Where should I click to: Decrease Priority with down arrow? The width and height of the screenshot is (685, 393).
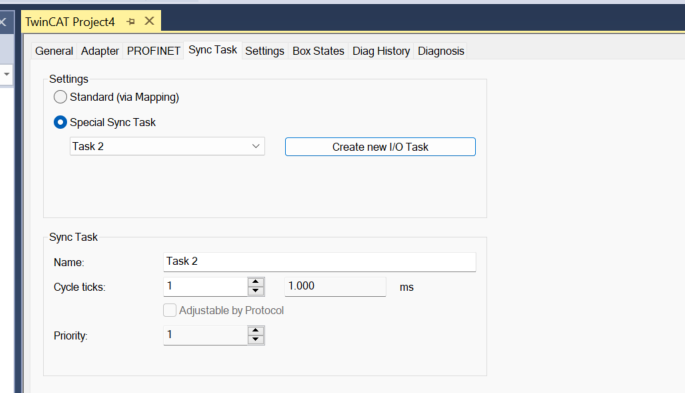(x=256, y=340)
